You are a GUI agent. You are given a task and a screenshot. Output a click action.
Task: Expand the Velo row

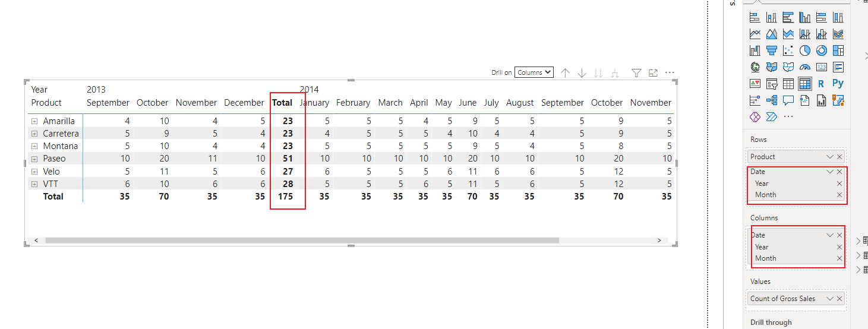[x=34, y=172]
